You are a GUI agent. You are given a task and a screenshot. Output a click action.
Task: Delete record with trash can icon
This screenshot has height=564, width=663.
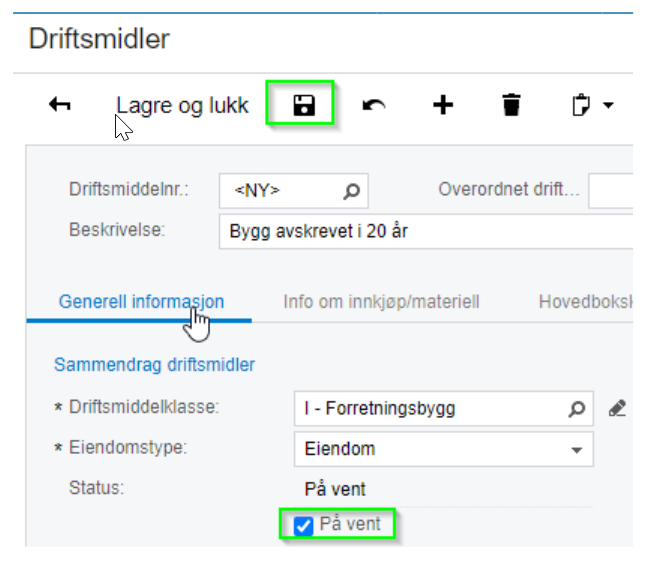[511, 104]
